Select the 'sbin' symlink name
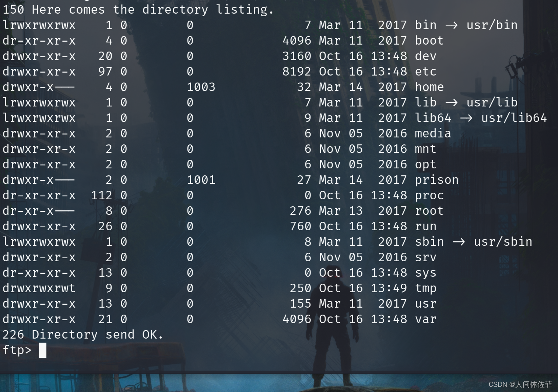 429,242
